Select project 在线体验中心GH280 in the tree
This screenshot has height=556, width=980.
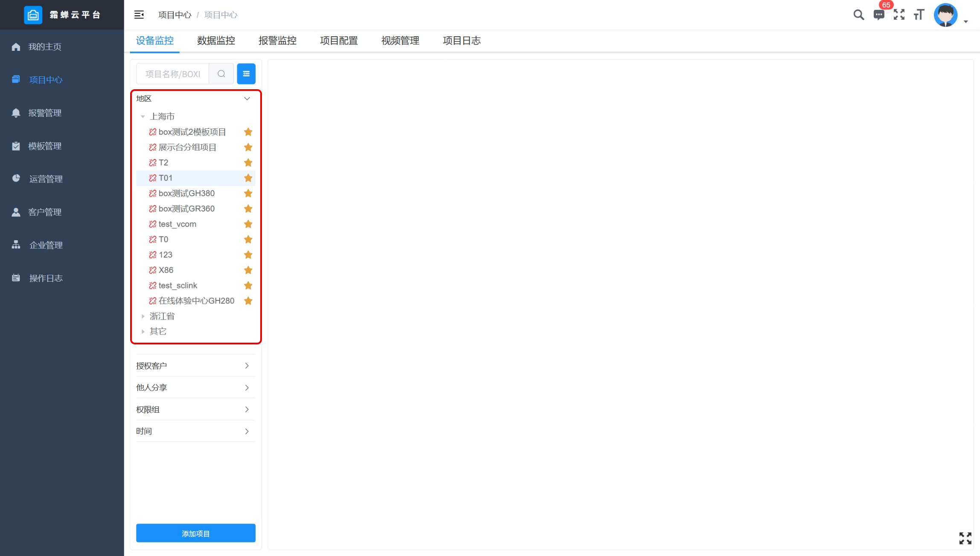pos(196,301)
